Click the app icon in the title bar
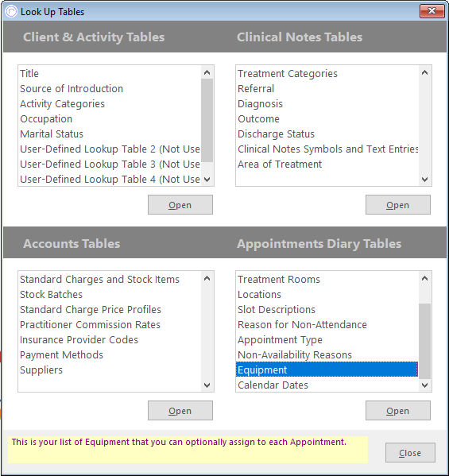 pos(11,12)
